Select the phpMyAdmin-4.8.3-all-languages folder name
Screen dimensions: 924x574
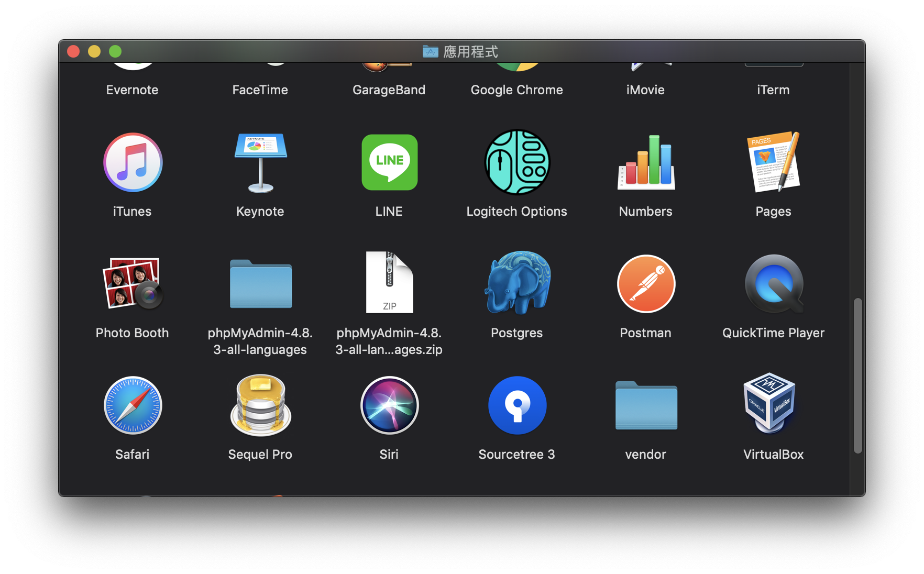click(260, 341)
